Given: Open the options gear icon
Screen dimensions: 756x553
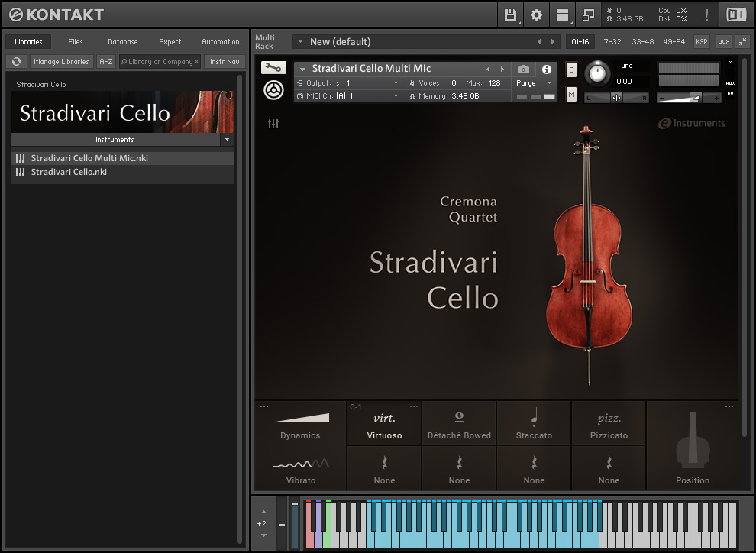Looking at the screenshot, I should click(536, 15).
